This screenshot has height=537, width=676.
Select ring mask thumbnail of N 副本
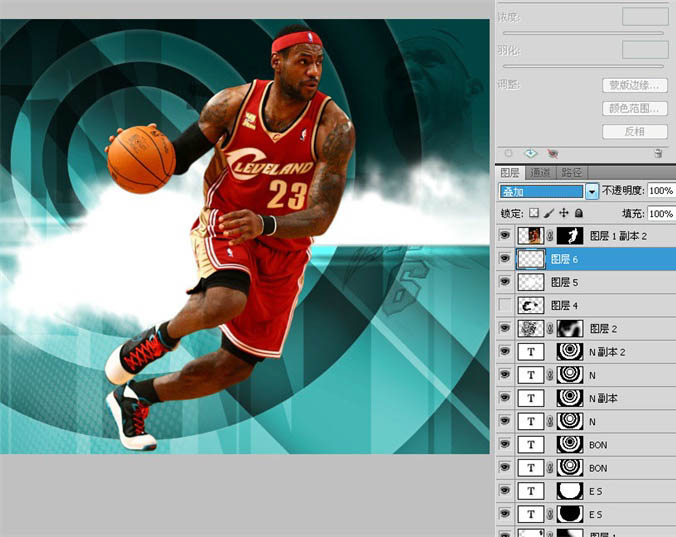(570, 398)
